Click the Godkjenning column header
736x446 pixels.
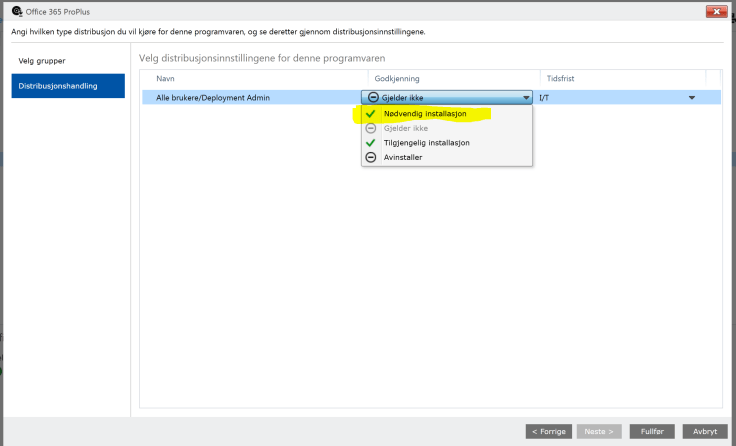coord(454,78)
